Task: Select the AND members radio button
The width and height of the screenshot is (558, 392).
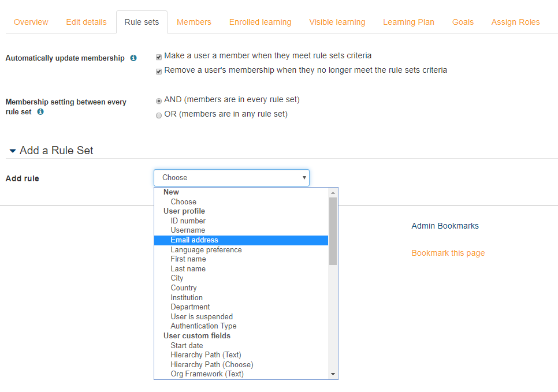Action: point(159,100)
